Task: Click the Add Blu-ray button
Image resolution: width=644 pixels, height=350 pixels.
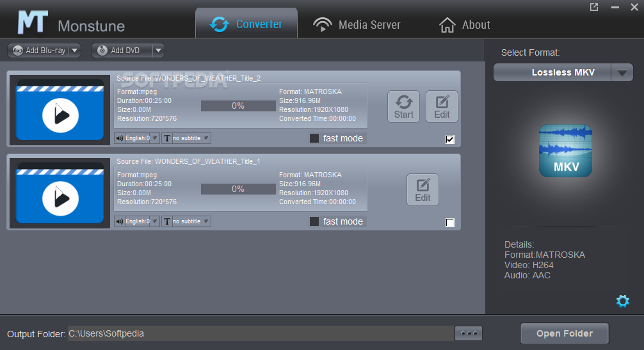Action: click(38, 51)
